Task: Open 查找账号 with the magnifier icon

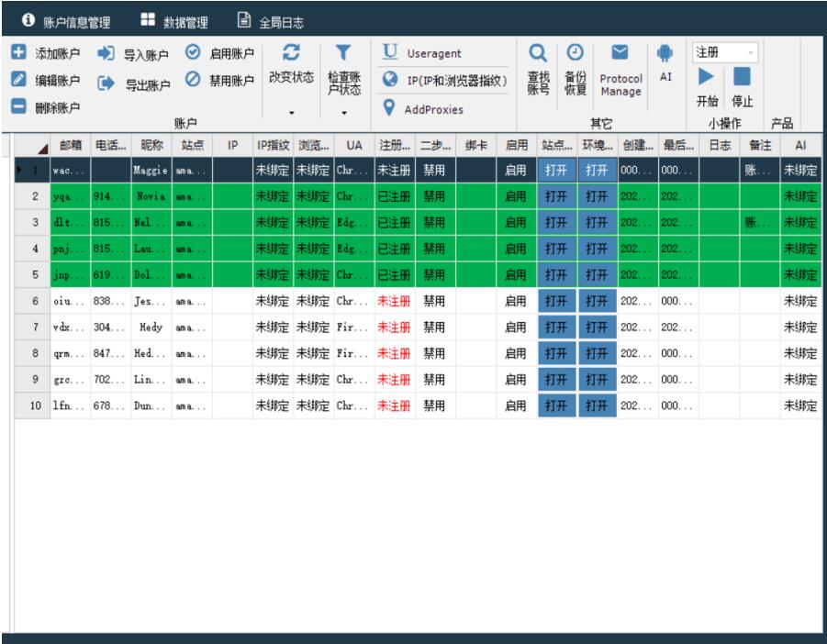Action: point(539,54)
